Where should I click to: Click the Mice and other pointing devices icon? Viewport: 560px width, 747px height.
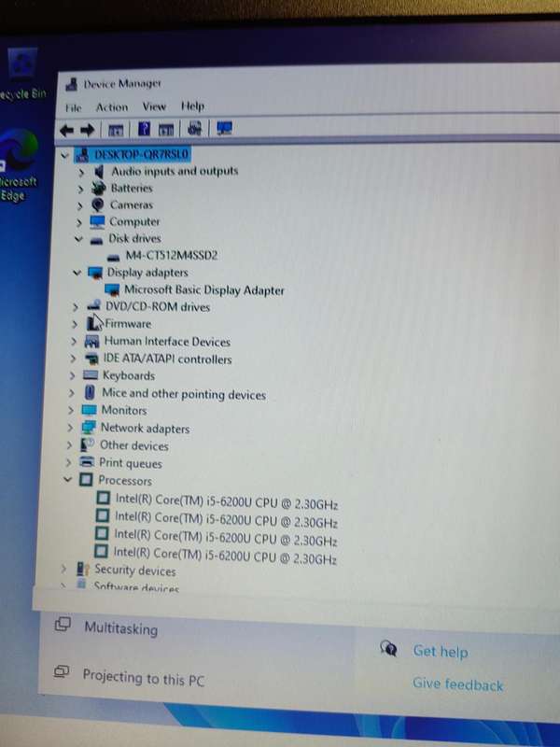click(90, 392)
